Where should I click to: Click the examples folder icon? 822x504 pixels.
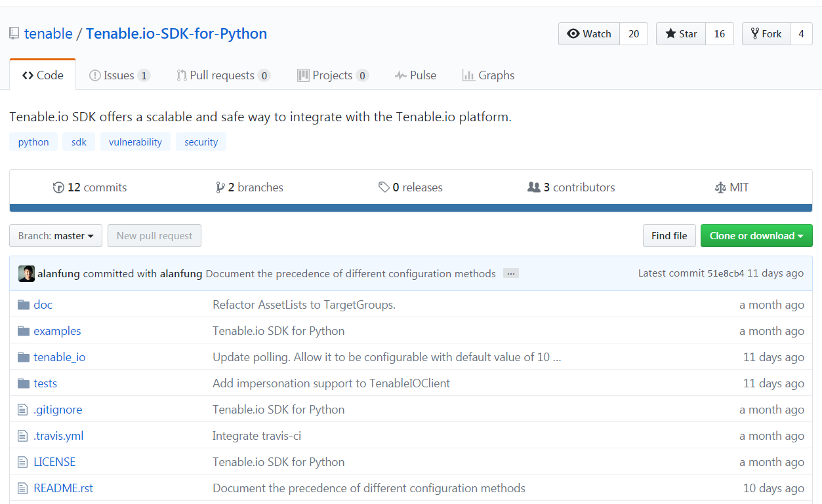tap(24, 331)
